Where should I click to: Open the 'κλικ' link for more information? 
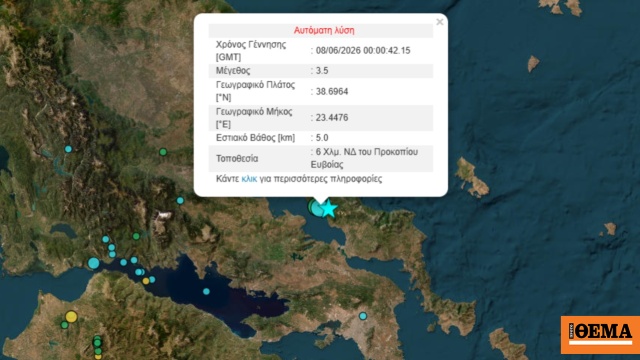(x=249, y=179)
